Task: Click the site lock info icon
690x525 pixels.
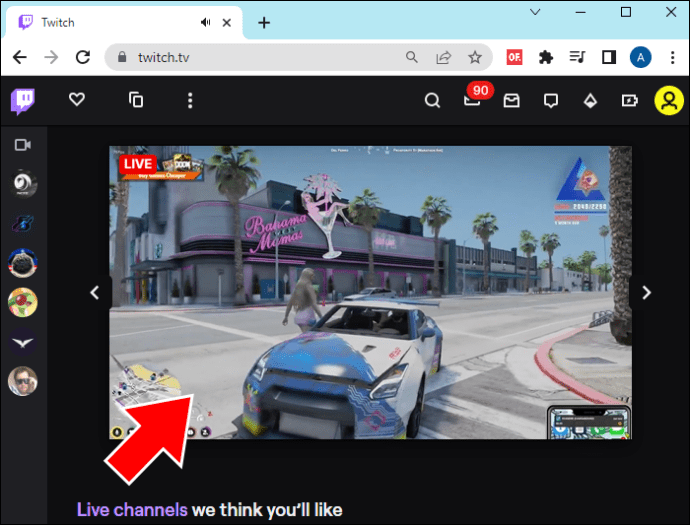Action: point(122,57)
